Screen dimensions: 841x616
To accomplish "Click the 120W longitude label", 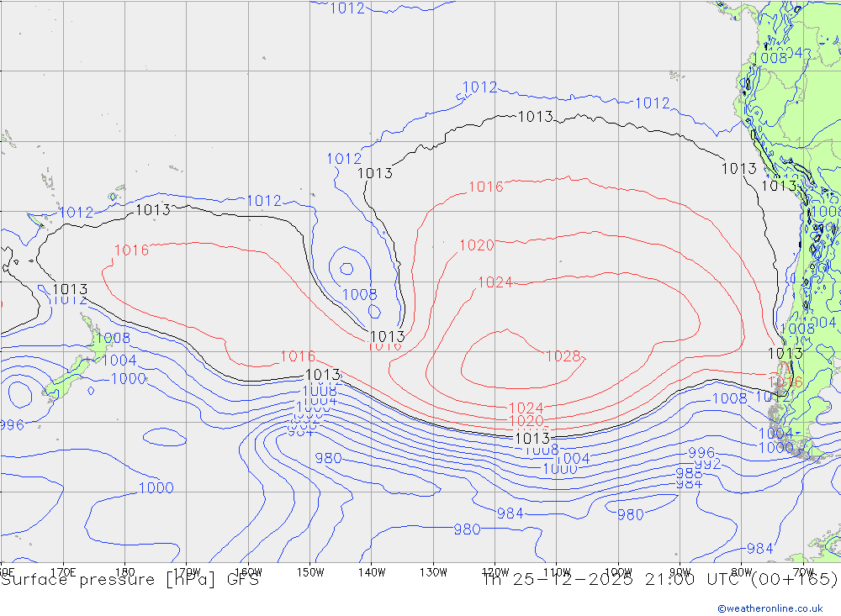I will pos(495,572).
